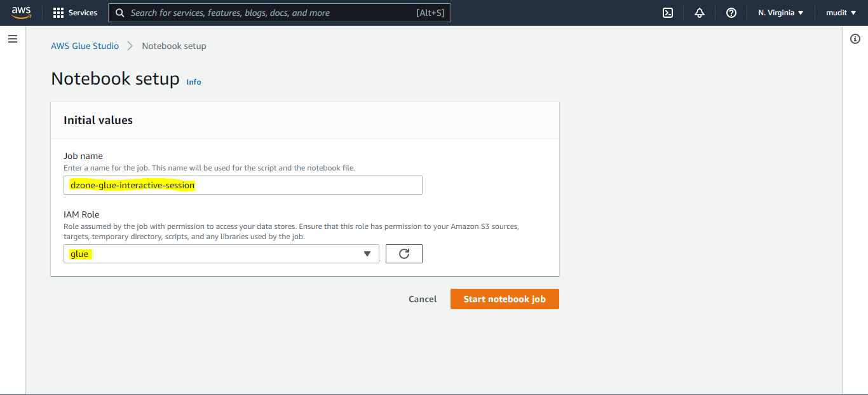This screenshot has height=395, width=868.
Task: Open the AWS home logo
Action: (21, 13)
